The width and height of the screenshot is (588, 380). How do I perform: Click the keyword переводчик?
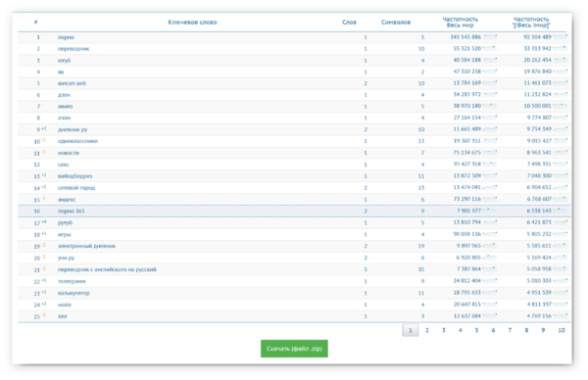[x=73, y=49]
